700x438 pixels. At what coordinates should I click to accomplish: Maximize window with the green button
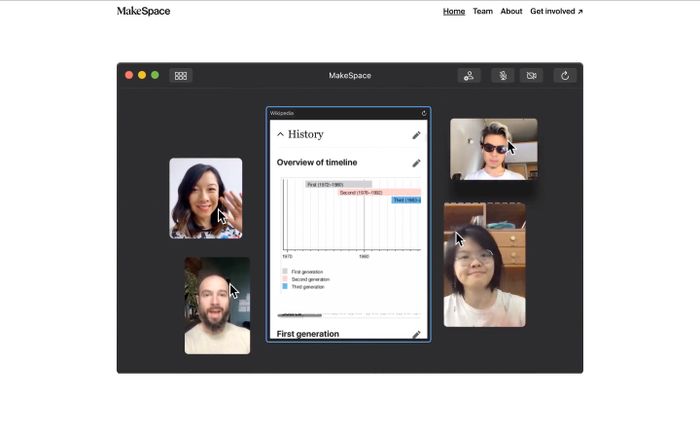click(155, 75)
